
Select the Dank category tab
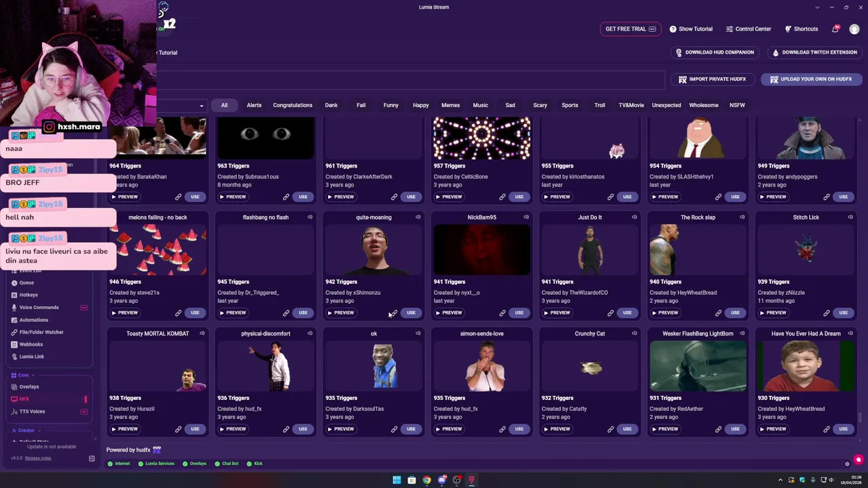point(331,105)
